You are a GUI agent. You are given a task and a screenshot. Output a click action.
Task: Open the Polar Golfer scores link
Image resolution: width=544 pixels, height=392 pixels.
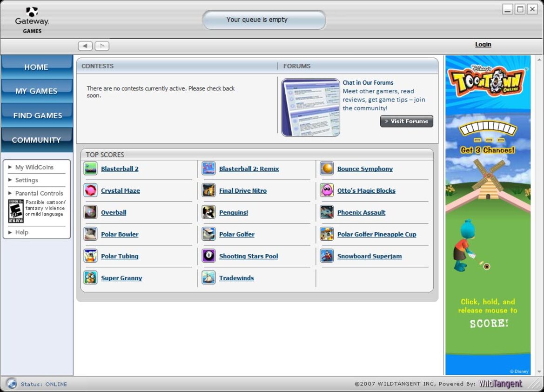pos(236,234)
